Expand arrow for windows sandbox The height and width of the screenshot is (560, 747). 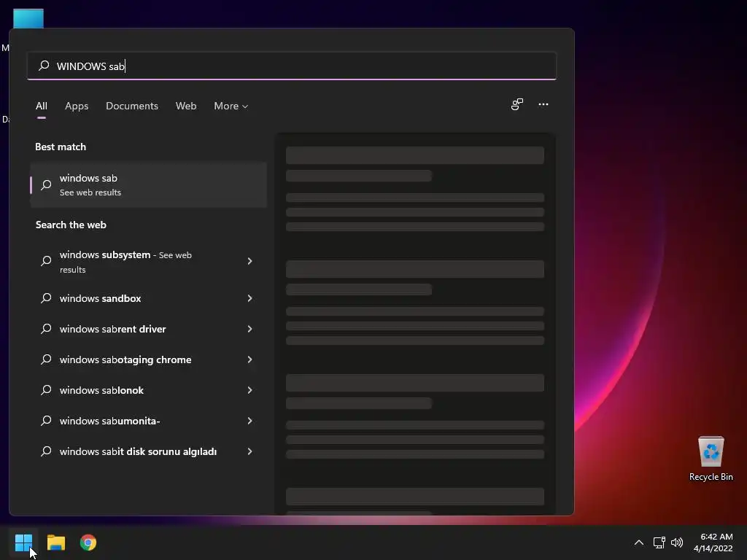click(x=249, y=298)
